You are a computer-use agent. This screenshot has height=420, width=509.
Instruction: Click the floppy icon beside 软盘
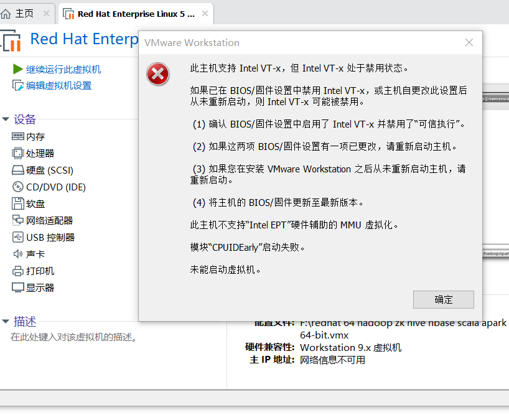coord(18,203)
